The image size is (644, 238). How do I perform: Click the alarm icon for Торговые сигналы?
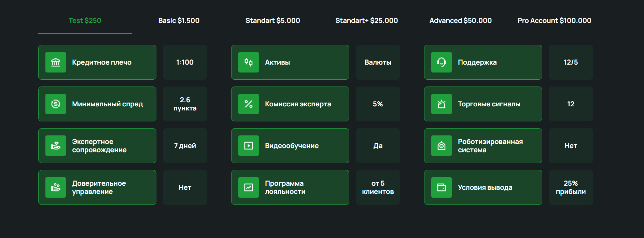click(x=442, y=104)
